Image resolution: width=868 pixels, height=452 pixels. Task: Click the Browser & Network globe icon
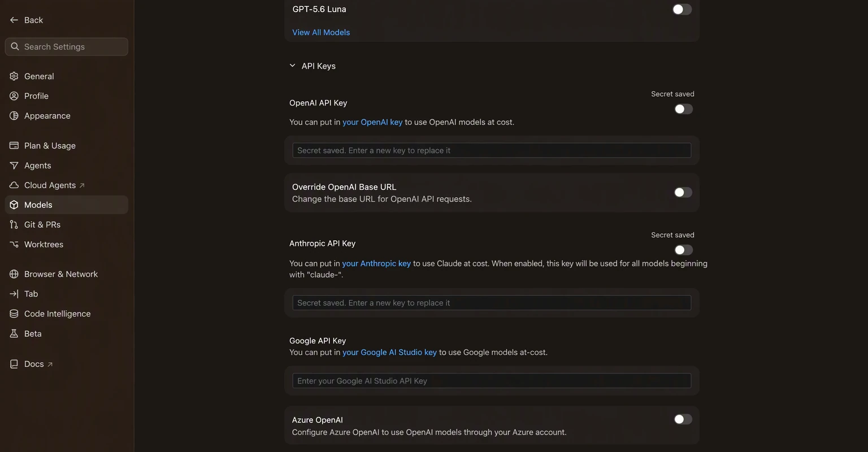[14, 274]
